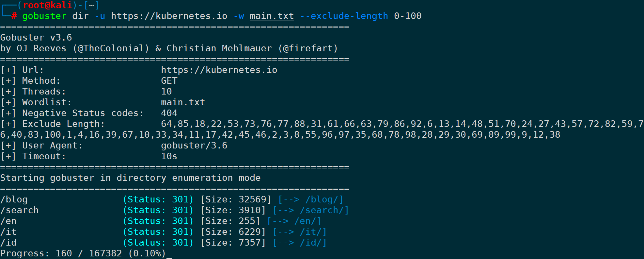Click the /en result path
The width and height of the screenshot is (644, 259).
(x=8, y=221)
